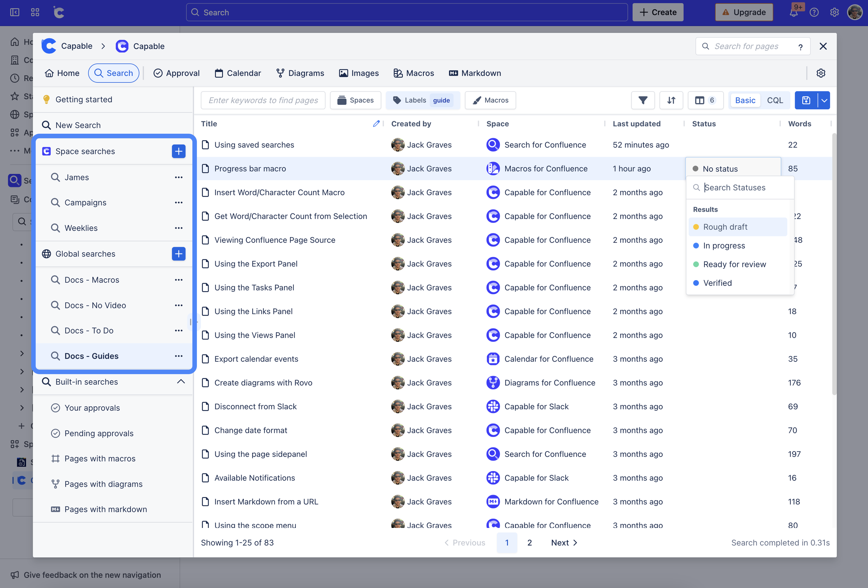Screen dimensions: 868x588
Task: Close the Capable dialog
Action: click(x=823, y=46)
